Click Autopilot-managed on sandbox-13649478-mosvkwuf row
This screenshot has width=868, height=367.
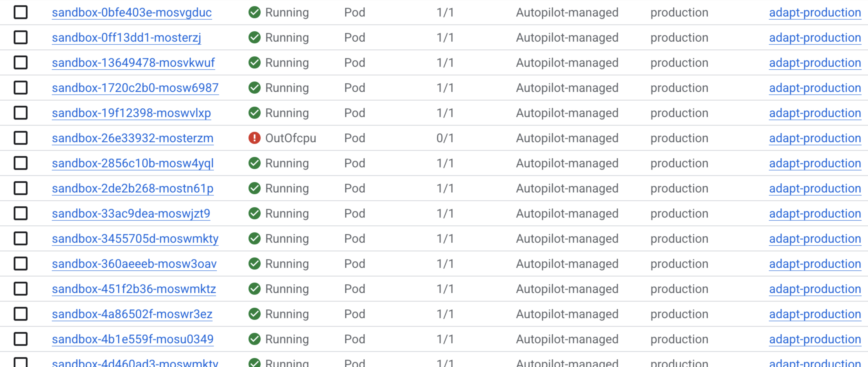click(567, 63)
